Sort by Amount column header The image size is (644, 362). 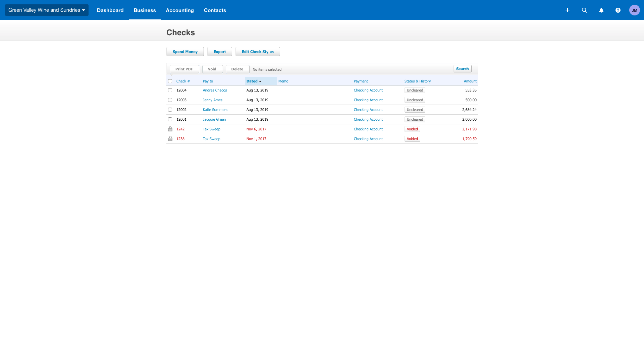(470, 81)
